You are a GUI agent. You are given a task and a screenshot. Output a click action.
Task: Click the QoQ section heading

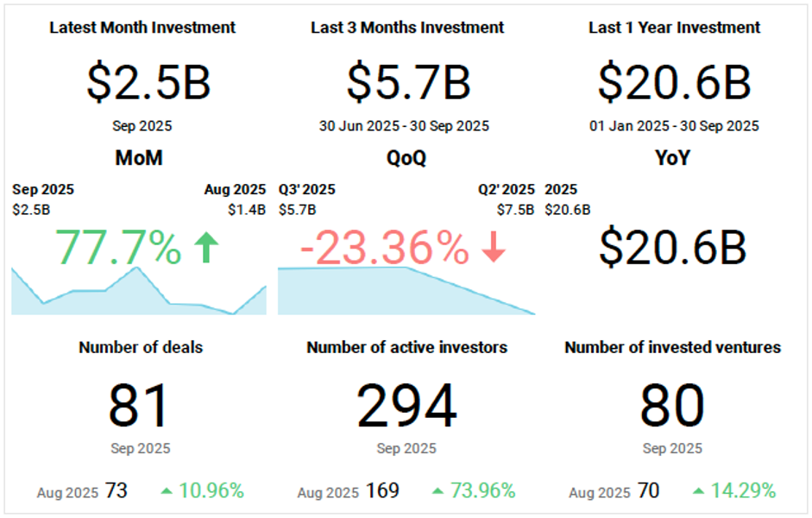tap(406, 159)
